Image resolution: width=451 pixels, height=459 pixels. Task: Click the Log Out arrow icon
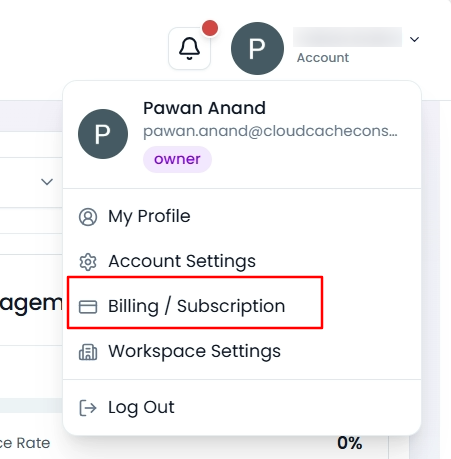88,408
